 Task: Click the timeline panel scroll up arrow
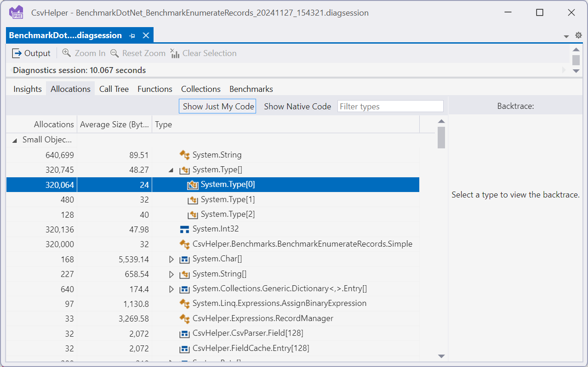click(x=576, y=50)
